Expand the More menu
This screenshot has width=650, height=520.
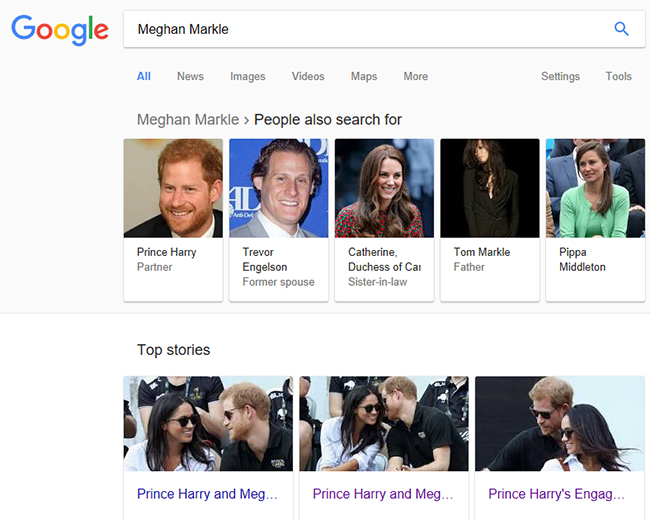pyautogui.click(x=416, y=76)
